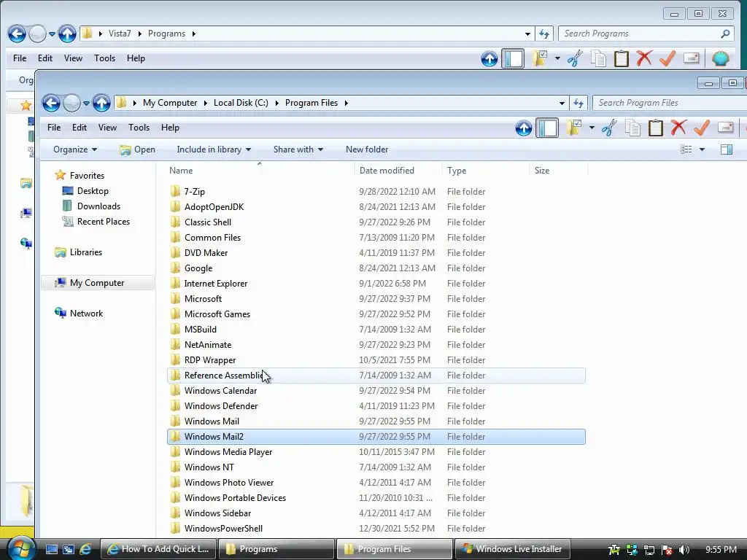Viewport: 747px width, 560px height.
Task: Open Folder Options icon in Program Files toolbar
Action: tap(574, 128)
